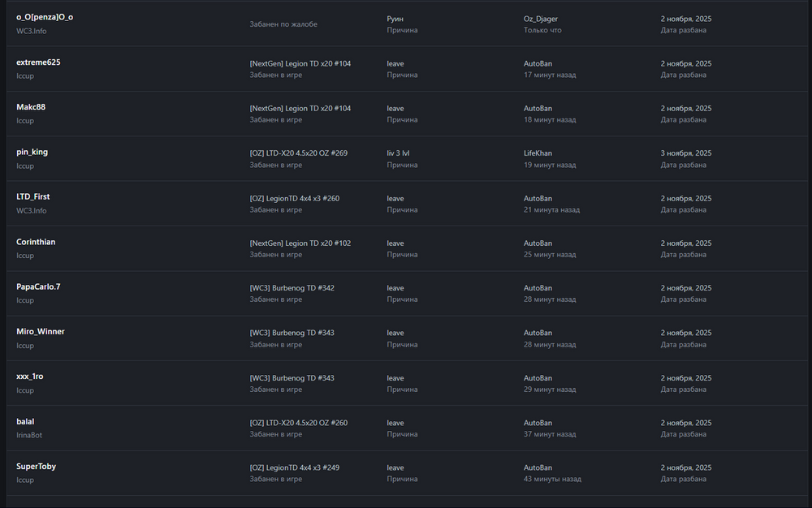Open game [OZ] LegionTD 4x4 x3 #260

click(x=294, y=199)
